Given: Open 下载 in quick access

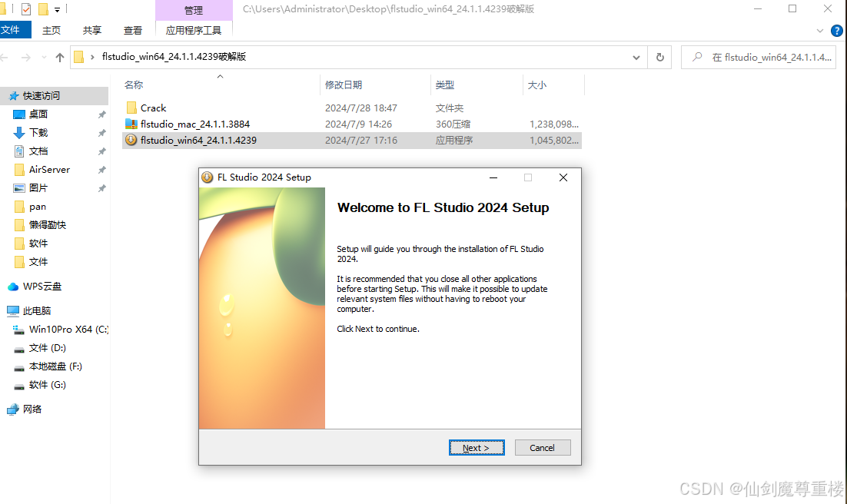Looking at the screenshot, I should (x=38, y=133).
